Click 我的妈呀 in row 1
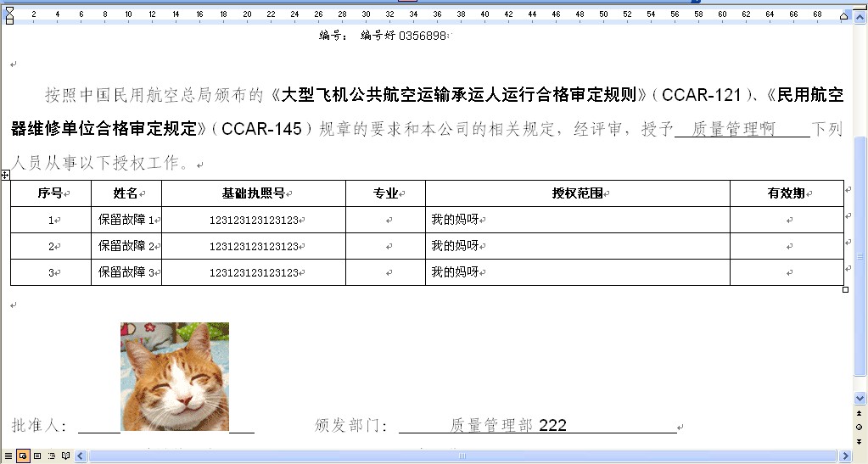The height and width of the screenshot is (464, 868). pos(455,219)
